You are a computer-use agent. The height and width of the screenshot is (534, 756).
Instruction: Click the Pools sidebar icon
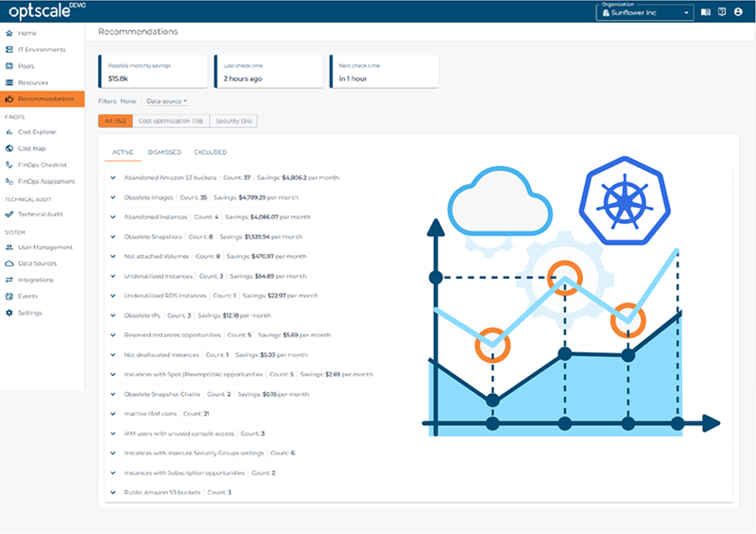[x=9, y=66]
